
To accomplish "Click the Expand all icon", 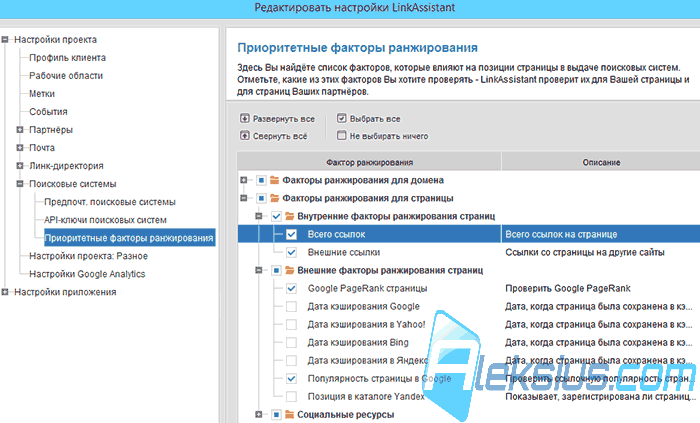I will coord(244,118).
